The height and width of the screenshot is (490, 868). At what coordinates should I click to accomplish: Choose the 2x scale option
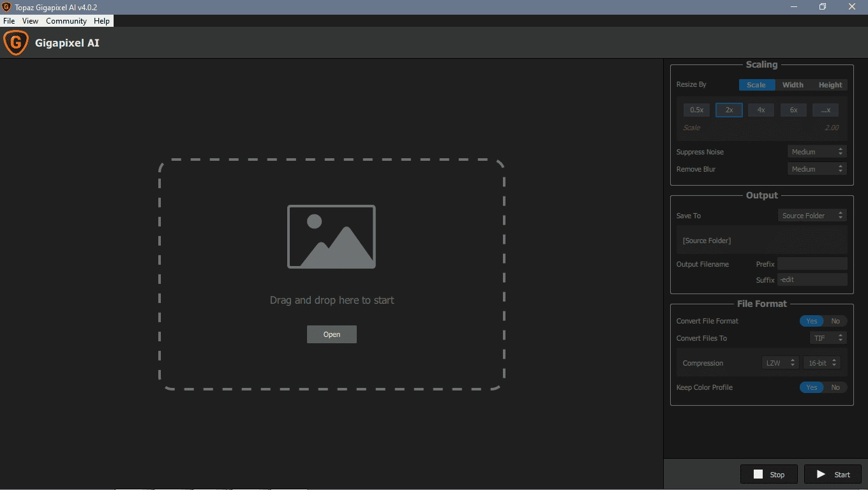[729, 110]
